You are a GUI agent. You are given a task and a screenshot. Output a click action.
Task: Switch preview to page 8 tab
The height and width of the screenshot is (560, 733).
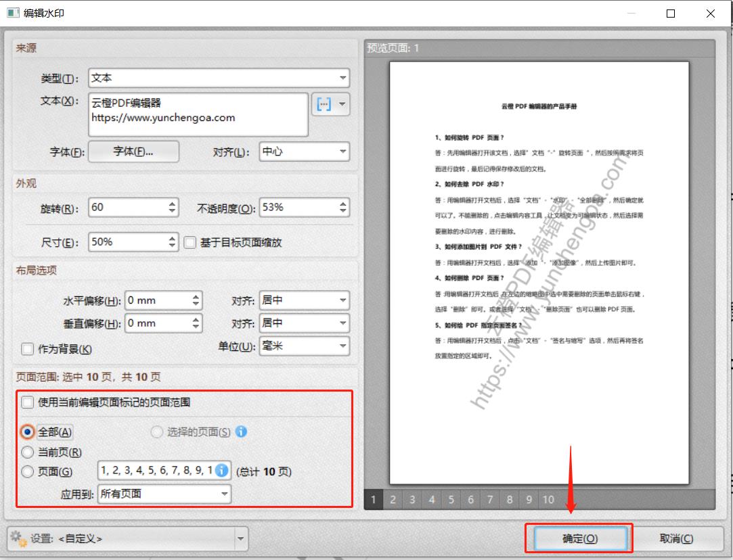[x=510, y=500]
